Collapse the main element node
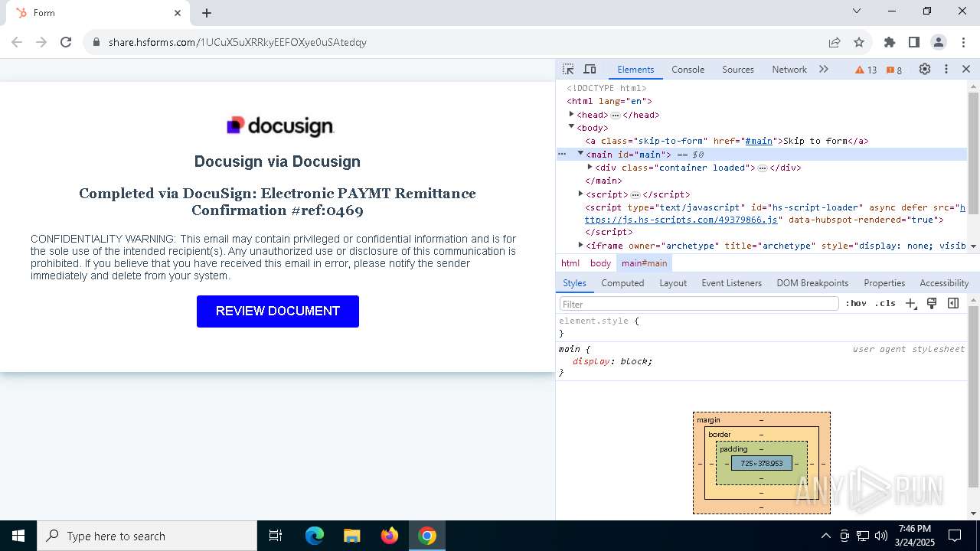Image resolution: width=980 pixels, height=551 pixels. (580, 154)
